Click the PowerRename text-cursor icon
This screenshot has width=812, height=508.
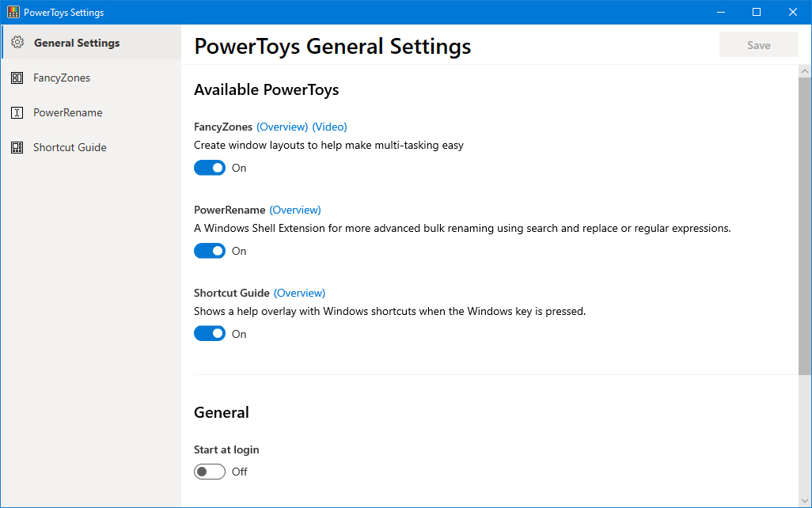point(17,112)
